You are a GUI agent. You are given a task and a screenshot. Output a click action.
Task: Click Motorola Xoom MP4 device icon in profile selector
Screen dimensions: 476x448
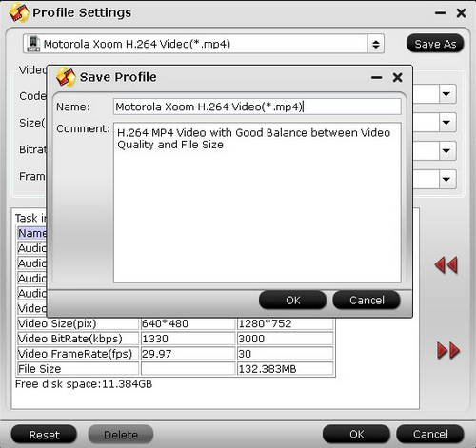(x=33, y=44)
